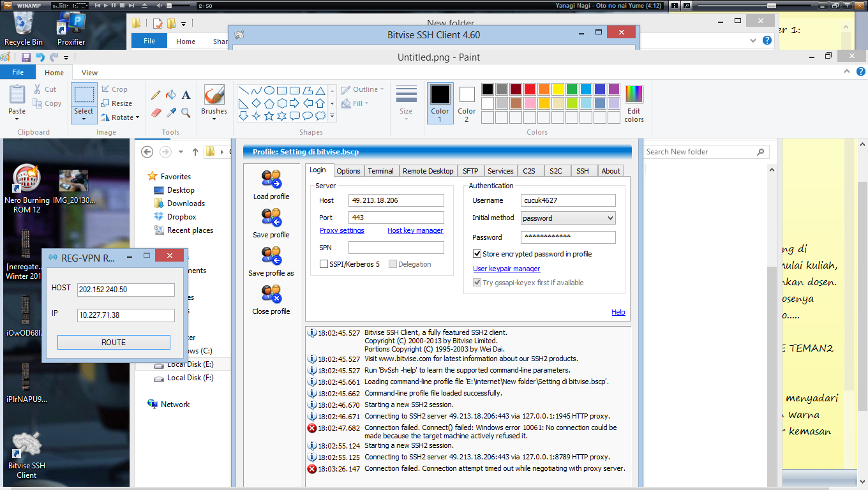This screenshot has width=868, height=490.
Task: Click the Explorer Back arrow button
Action: point(147,152)
